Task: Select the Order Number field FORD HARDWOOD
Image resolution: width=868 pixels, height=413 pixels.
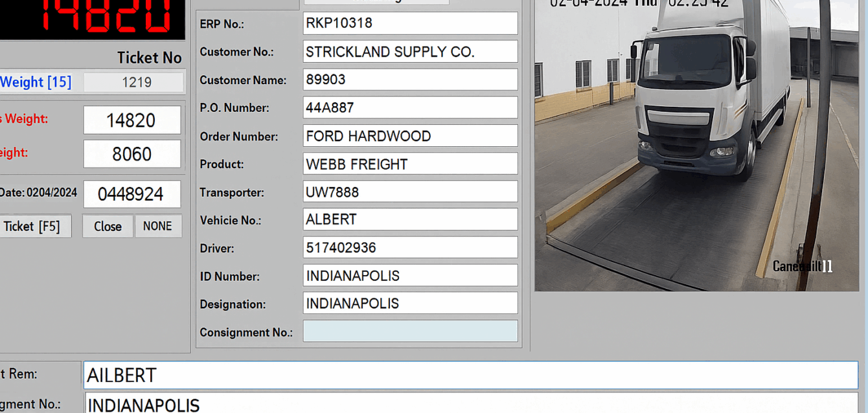Action: (x=410, y=136)
